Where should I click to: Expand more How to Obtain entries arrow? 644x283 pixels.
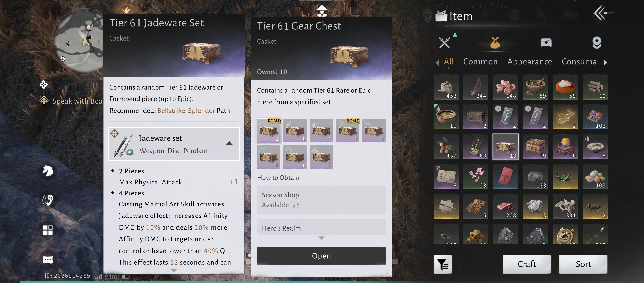(x=321, y=238)
